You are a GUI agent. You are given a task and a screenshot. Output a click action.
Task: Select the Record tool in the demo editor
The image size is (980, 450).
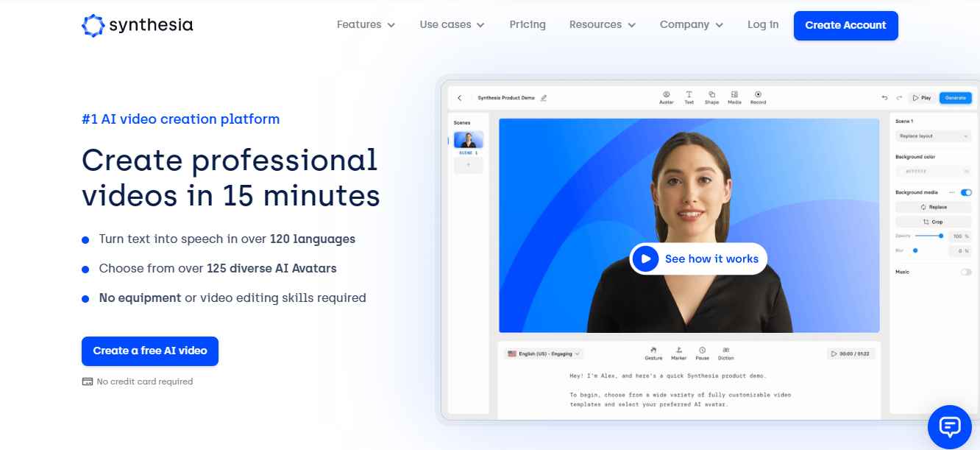[758, 97]
